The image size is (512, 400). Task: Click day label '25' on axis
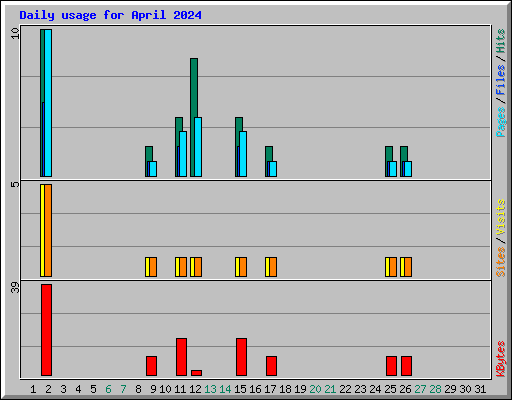(x=390, y=389)
